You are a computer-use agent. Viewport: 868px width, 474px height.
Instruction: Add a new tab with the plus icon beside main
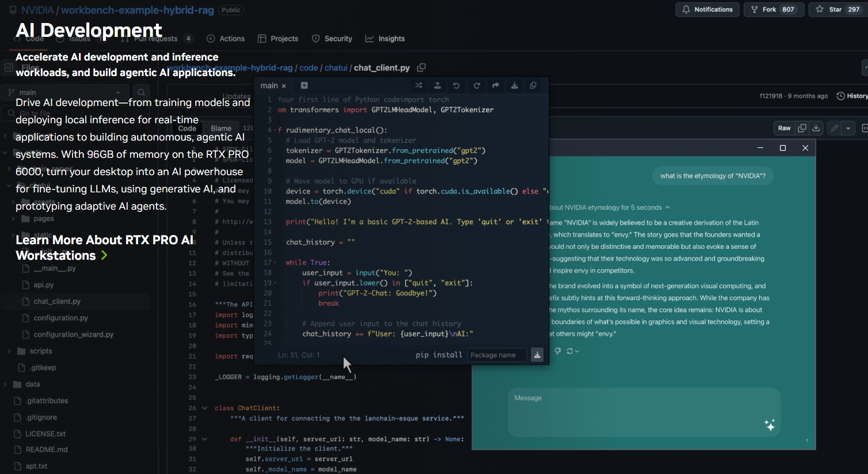click(x=304, y=85)
